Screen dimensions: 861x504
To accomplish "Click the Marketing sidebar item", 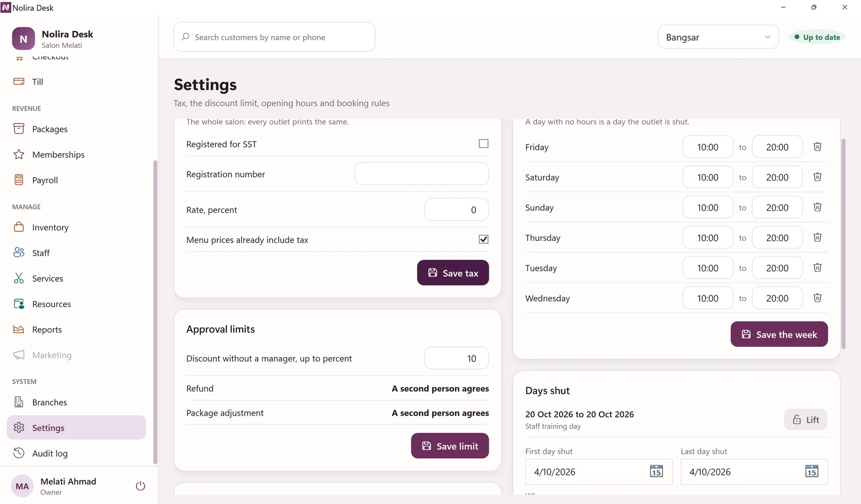I will click(x=76, y=355).
